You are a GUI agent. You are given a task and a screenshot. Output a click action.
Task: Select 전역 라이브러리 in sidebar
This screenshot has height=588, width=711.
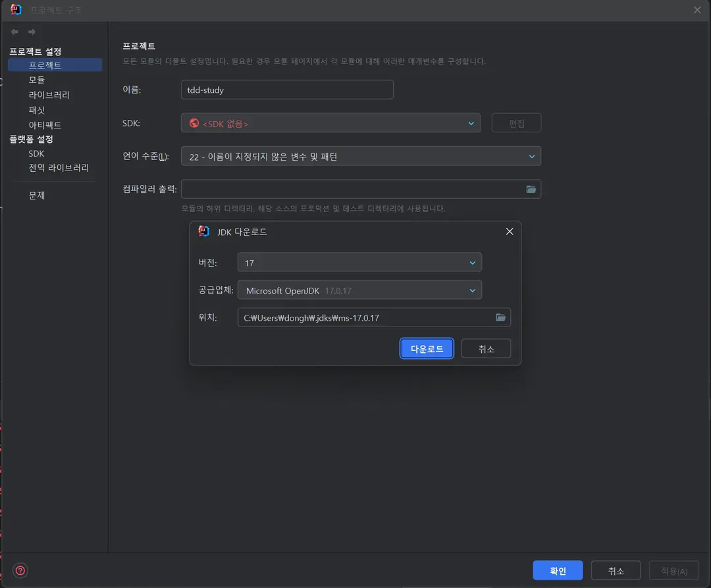[59, 168]
